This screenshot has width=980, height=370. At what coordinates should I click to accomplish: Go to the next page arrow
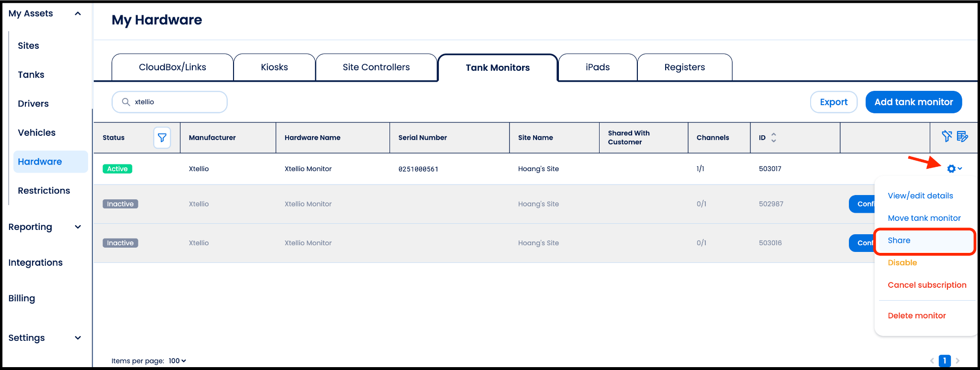(958, 361)
